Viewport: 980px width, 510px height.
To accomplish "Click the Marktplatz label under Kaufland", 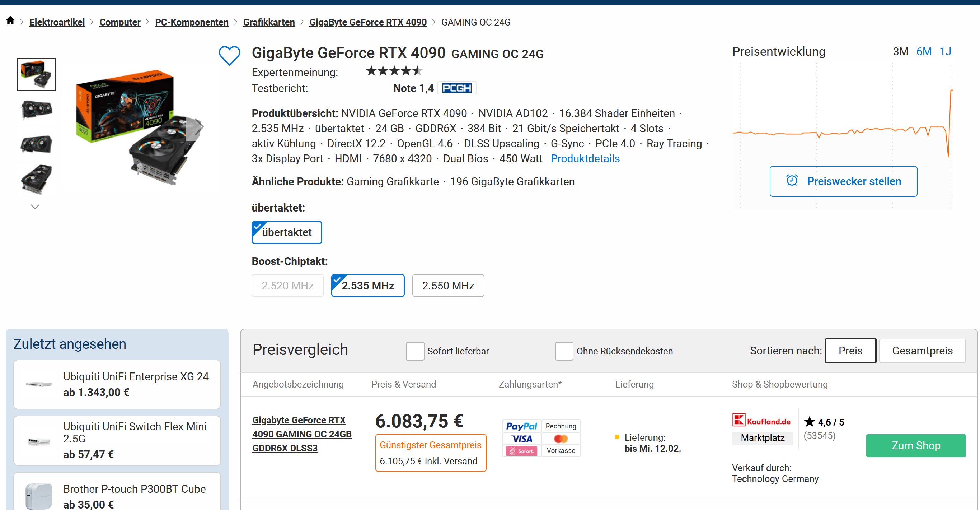I will pyautogui.click(x=763, y=438).
